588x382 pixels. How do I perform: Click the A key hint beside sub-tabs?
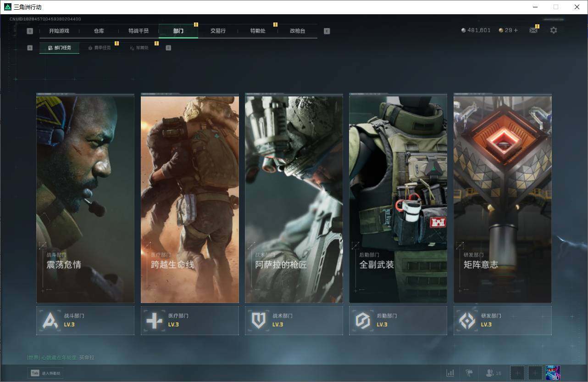(x=30, y=48)
